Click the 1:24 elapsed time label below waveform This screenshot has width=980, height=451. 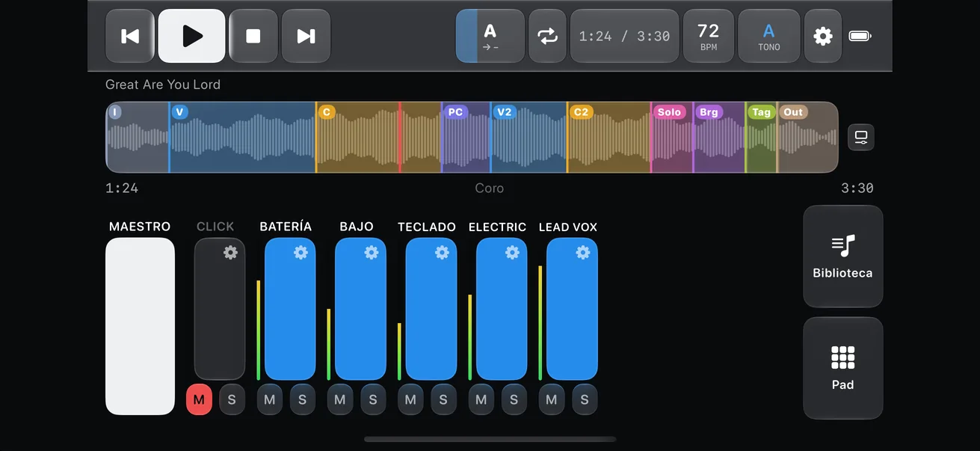(x=122, y=188)
